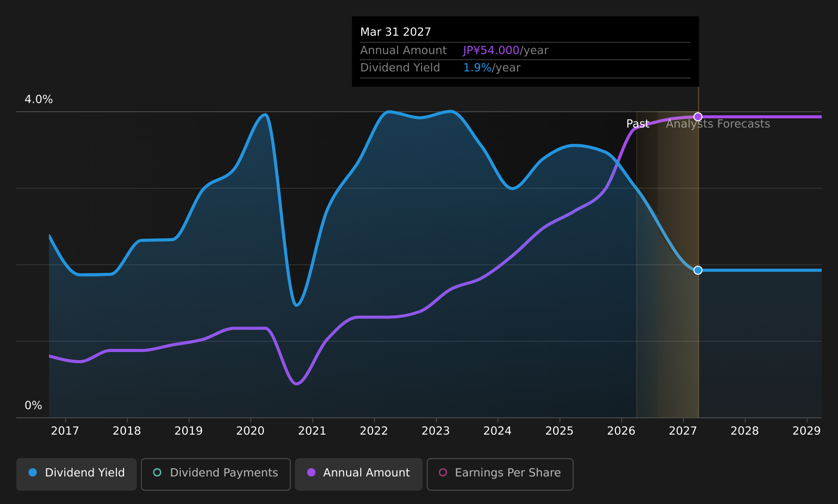This screenshot has width=838, height=504.
Task: Click the 4.0% y-axis label
Action: (x=39, y=99)
